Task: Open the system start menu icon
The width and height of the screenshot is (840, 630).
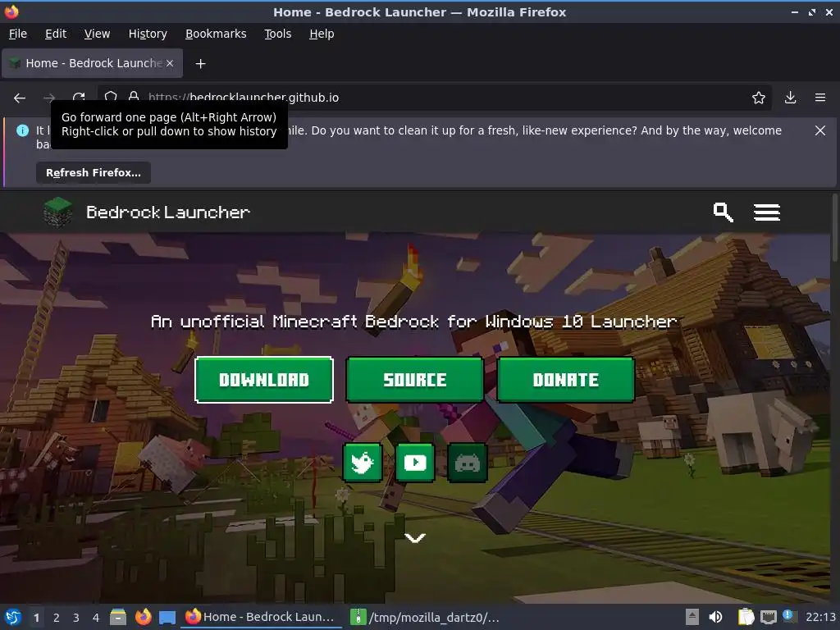Action: click(x=13, y=617)
